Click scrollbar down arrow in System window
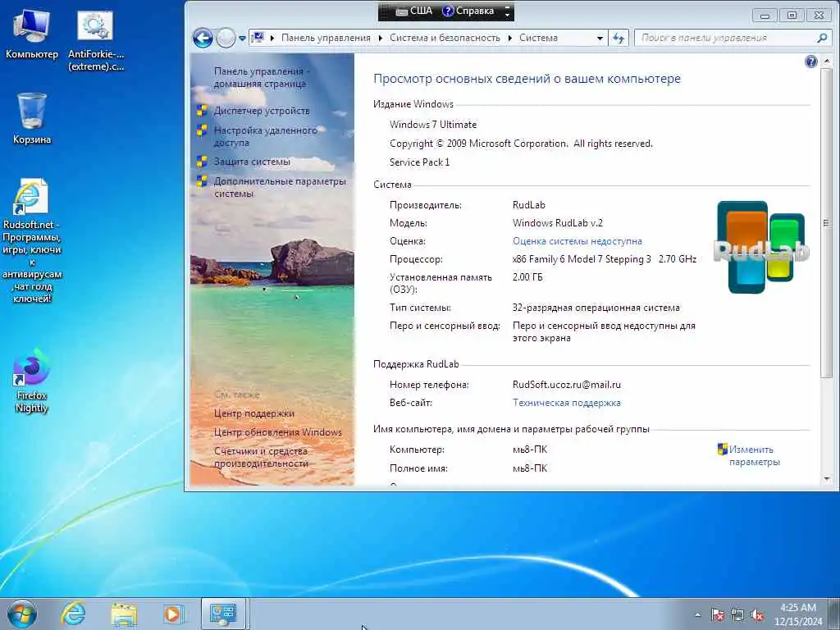The image size is (840, 630). click(x=825, y=479)
